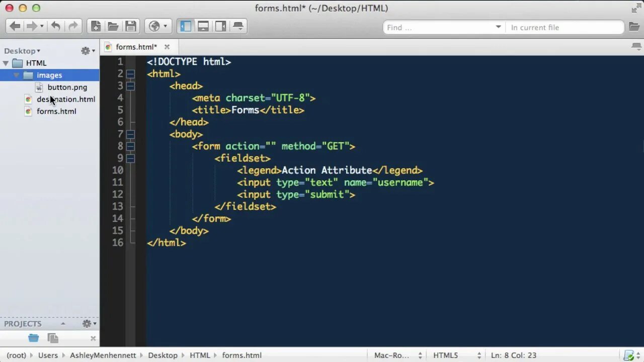Click the "username" attribute value in code

(400, 183)
